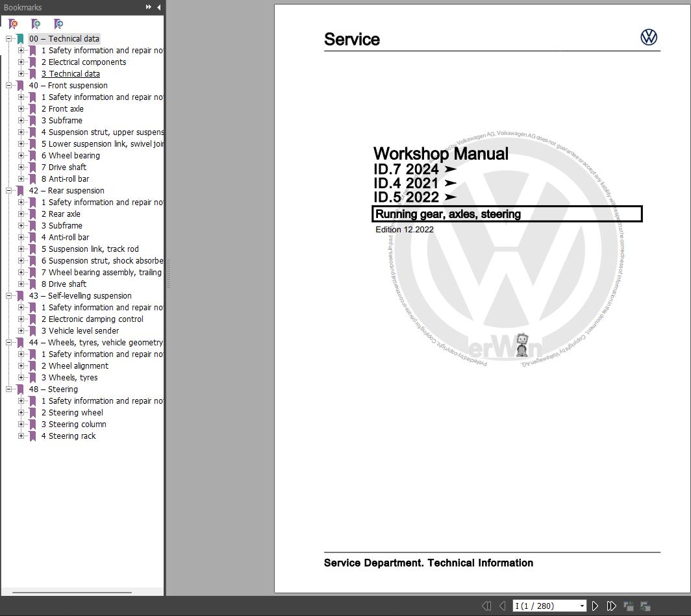Image resolution: width=691 pixels, height=616 pixels.
Task: Expand the 2 Electronic damping control bookmark
Action: [x=21, y=319]
